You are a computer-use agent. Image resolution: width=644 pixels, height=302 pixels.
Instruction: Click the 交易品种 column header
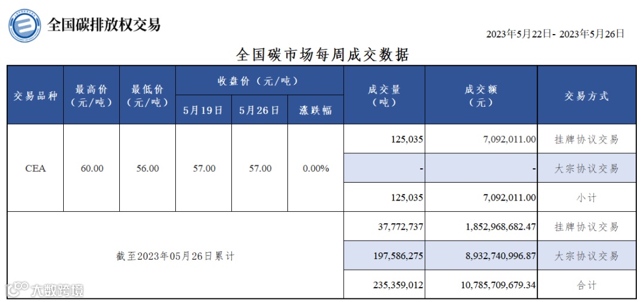35,96
